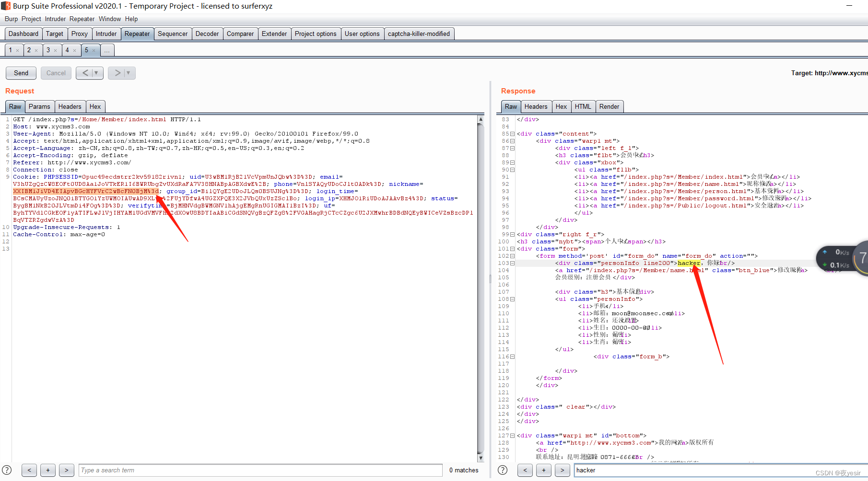The width and height of the screenshot is (868, 481).
Task: Collapse the form element fold at line 102
Action: (x=513, y=256)
